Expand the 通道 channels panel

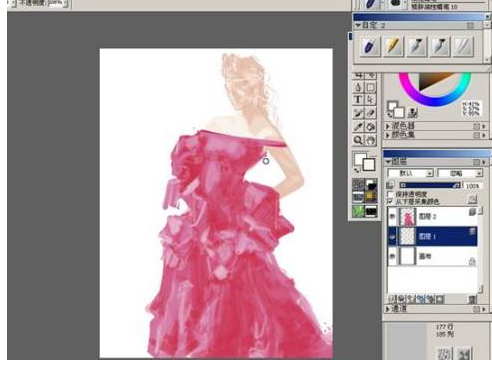388,309
